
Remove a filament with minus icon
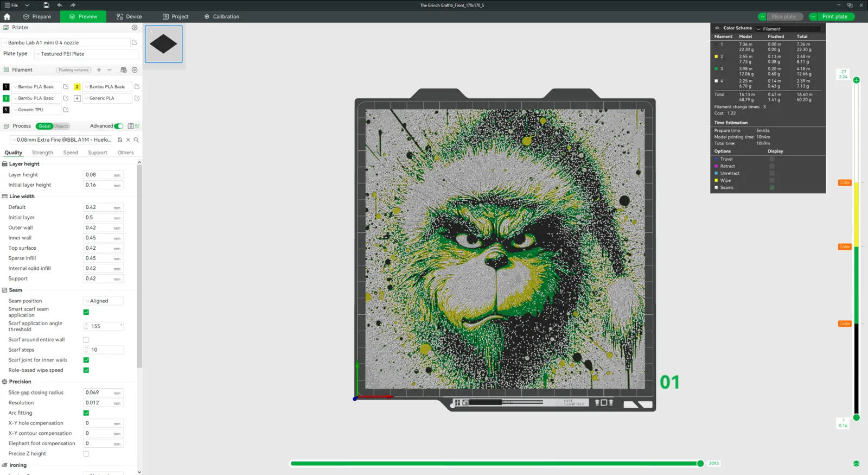point(110,69)
